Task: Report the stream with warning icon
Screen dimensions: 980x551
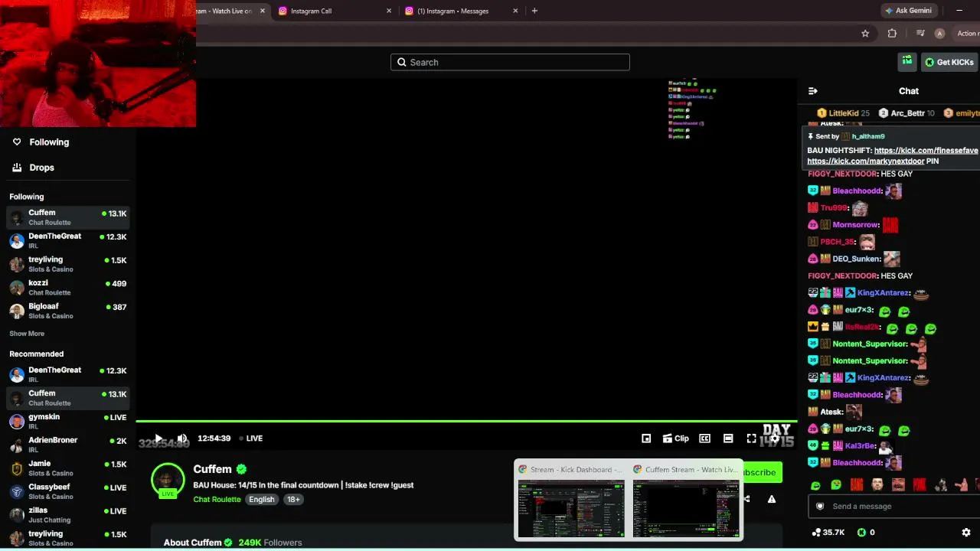Action: point(772,499)
